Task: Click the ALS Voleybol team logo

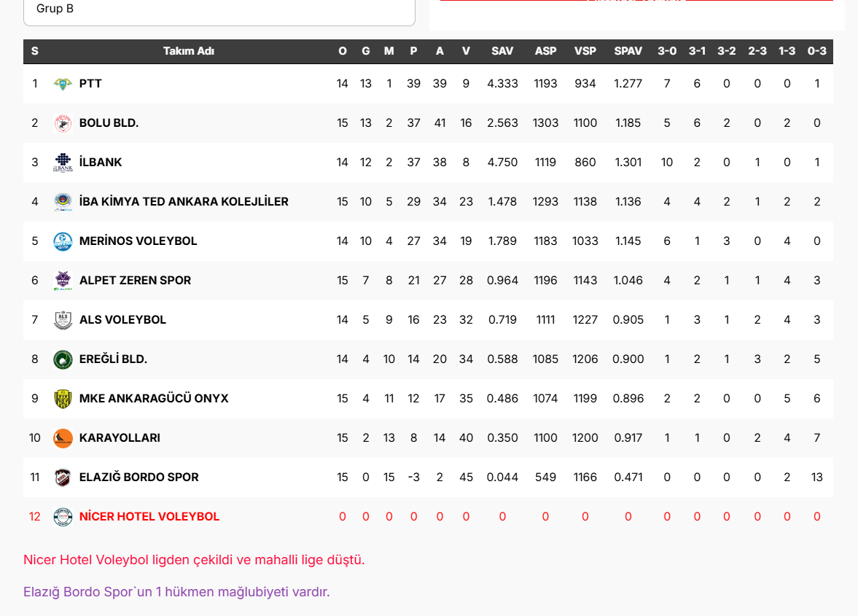Action: (x=63, y=320)
